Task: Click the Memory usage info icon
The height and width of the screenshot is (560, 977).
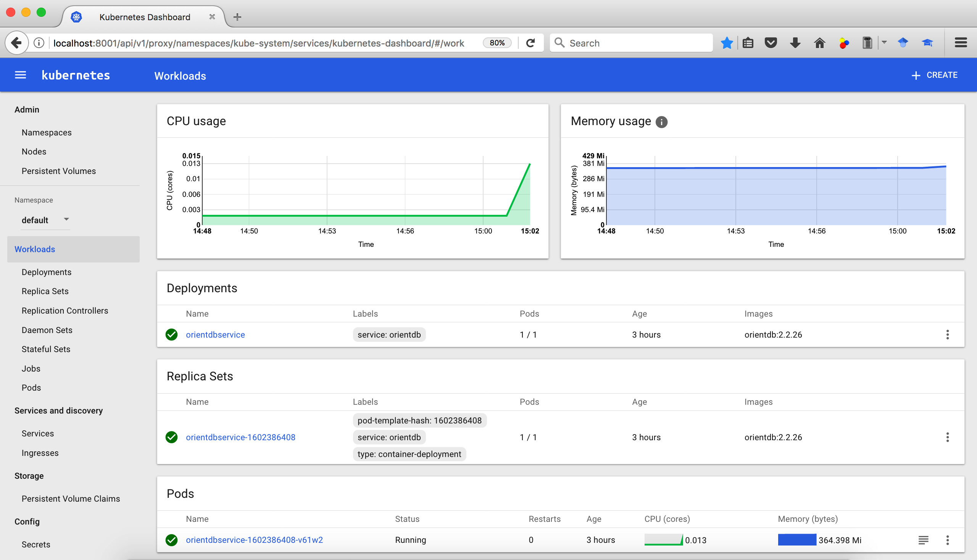Action: [x=661, y=122]
